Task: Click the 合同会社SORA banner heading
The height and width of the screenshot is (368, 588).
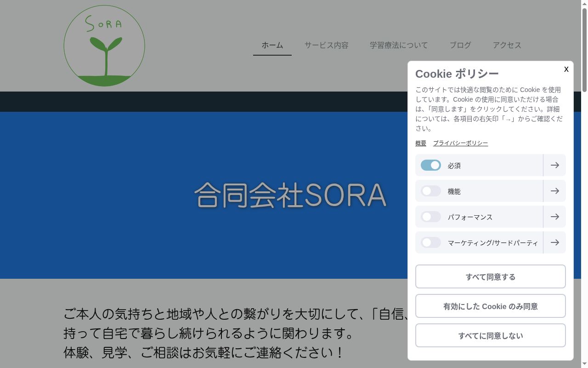Action: point(290,195)
